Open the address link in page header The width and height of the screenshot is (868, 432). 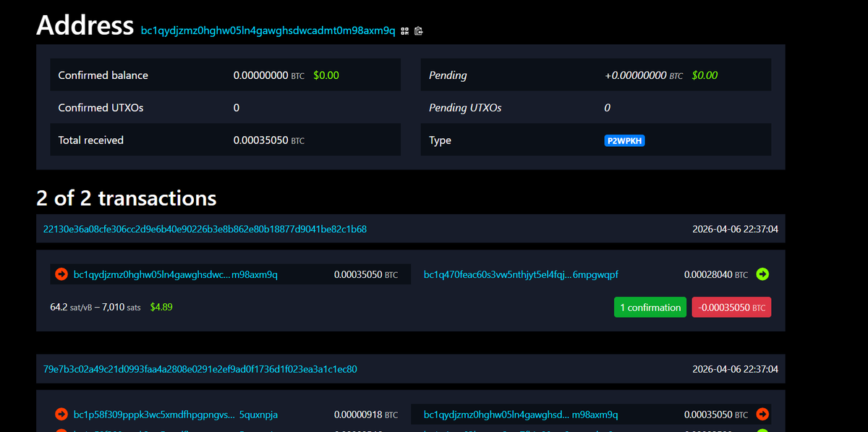pos(268,31)
